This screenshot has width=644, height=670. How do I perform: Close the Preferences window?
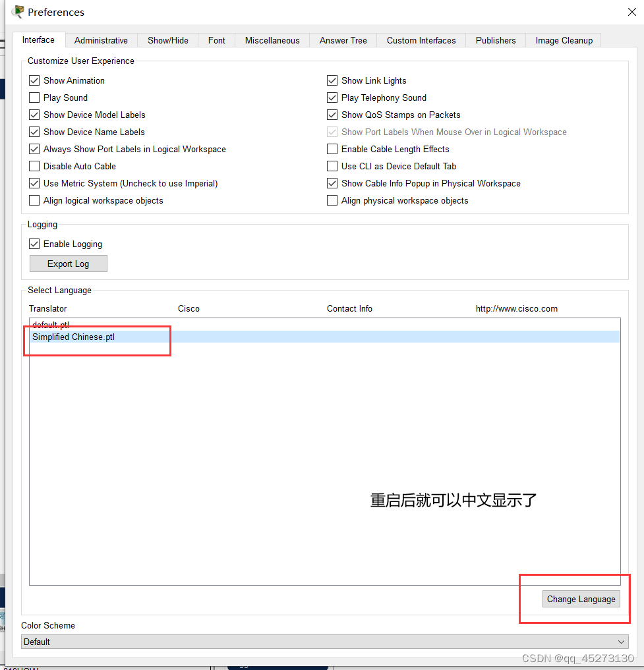pyautogui.click(x=631, y=12)
